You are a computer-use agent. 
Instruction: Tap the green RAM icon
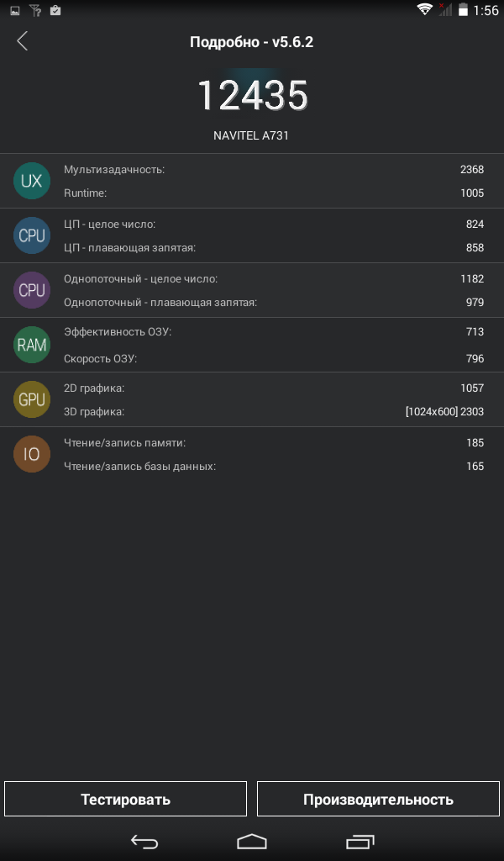(x=32, y=345)
